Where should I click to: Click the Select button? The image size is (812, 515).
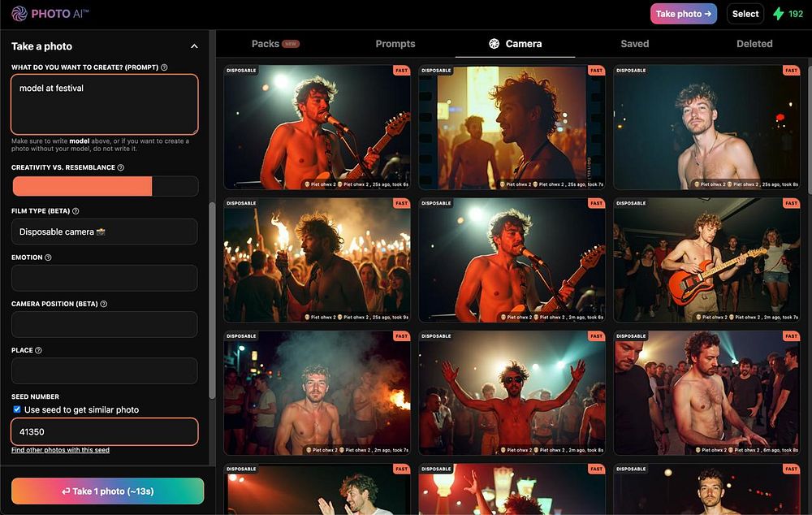pos(745,14)
